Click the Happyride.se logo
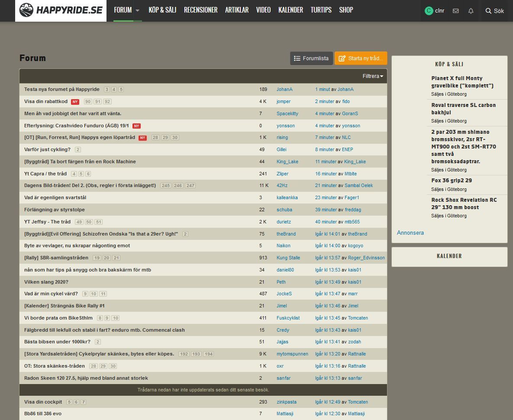This screenshot has width=513, height=420. click(61, 10)
